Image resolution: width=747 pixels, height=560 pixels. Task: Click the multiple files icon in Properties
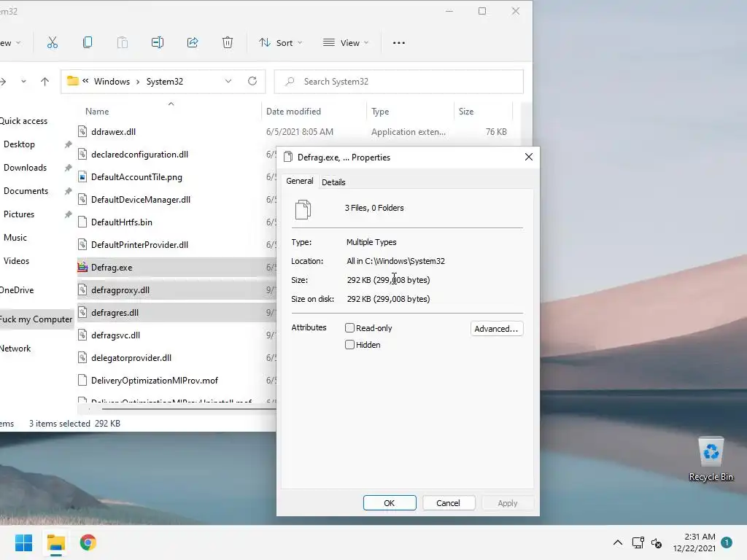[303, 209]
